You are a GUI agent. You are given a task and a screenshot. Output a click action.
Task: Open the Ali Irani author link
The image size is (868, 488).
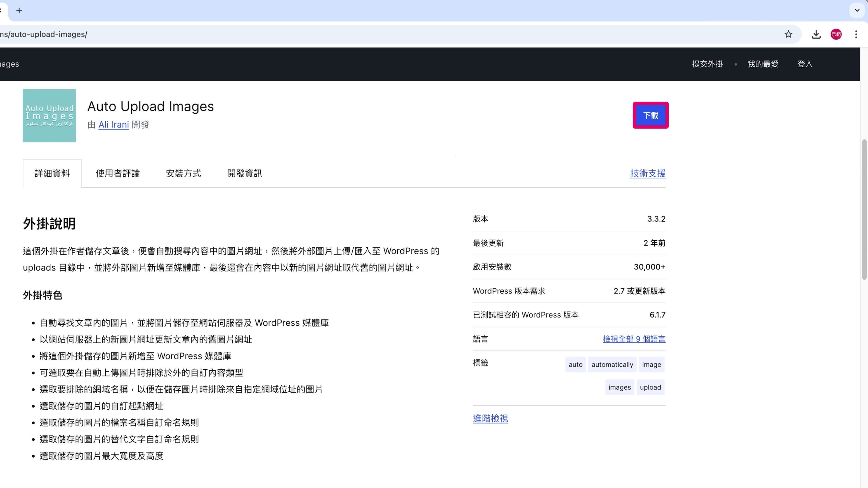113,125
